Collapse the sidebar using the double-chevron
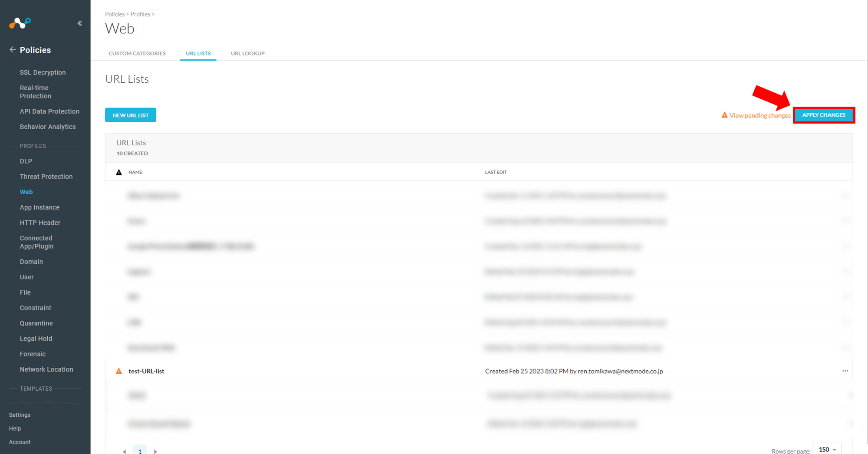The height and width of the screenshot is (454, 868). (x=79, y=23)
